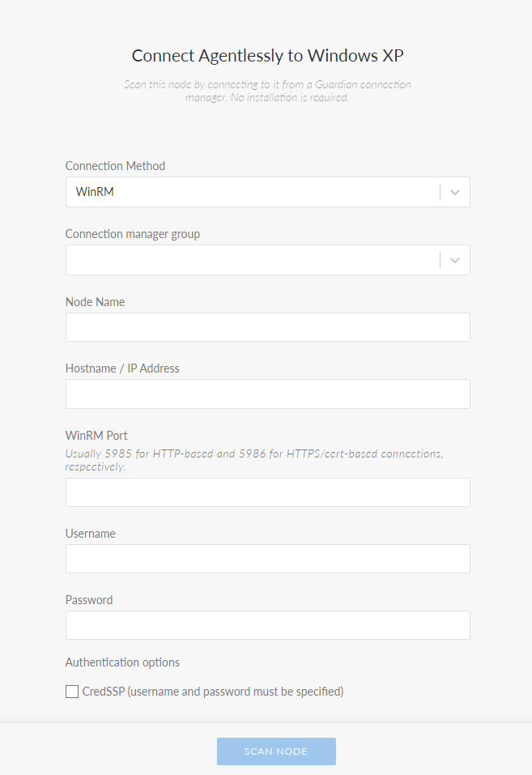This screenshot has height=775, width=532.
Task: Click the Authentication options heading
Action: (122, 662)
